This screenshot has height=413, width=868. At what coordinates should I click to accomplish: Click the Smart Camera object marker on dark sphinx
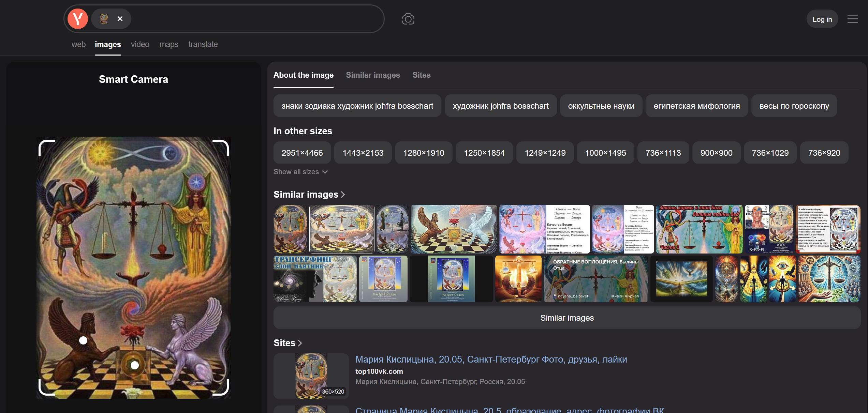[83, 340]
